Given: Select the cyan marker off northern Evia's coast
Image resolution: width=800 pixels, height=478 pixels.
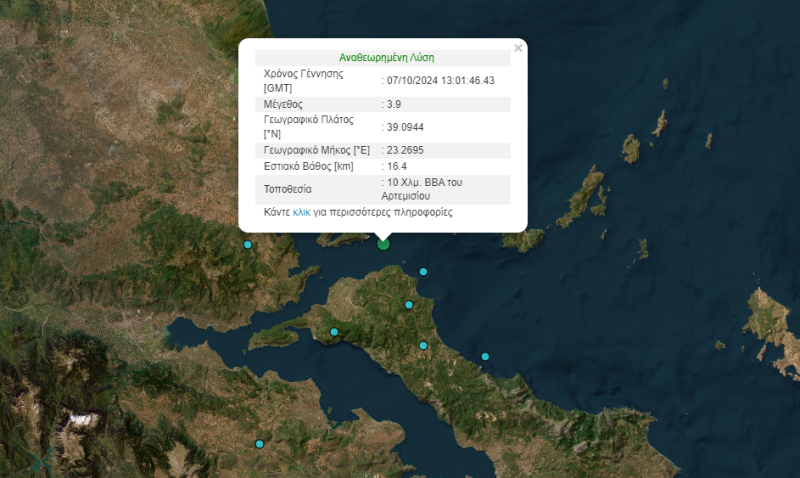Looking at the screenshot, I should (x=423, y=271).
